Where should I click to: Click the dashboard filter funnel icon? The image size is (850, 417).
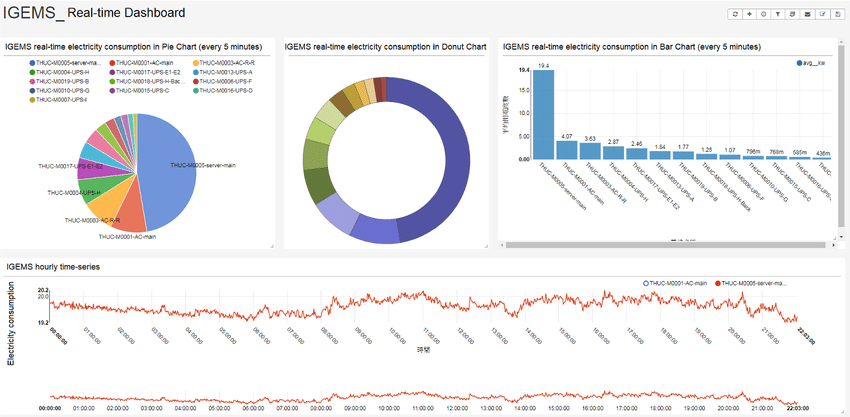click(778, 15)
